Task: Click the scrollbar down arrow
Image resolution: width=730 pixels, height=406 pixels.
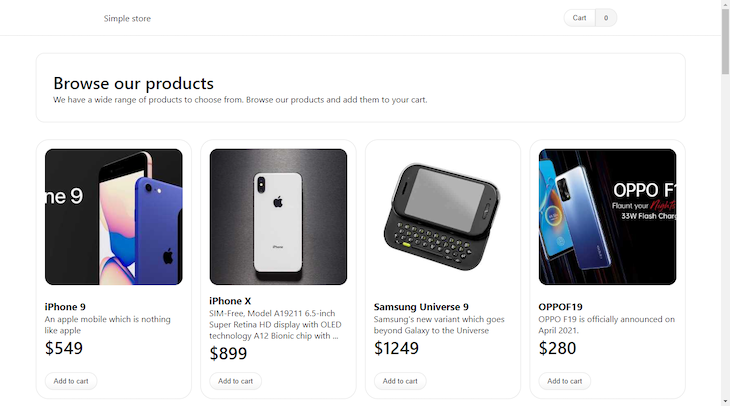Action: tap(725, 400)
